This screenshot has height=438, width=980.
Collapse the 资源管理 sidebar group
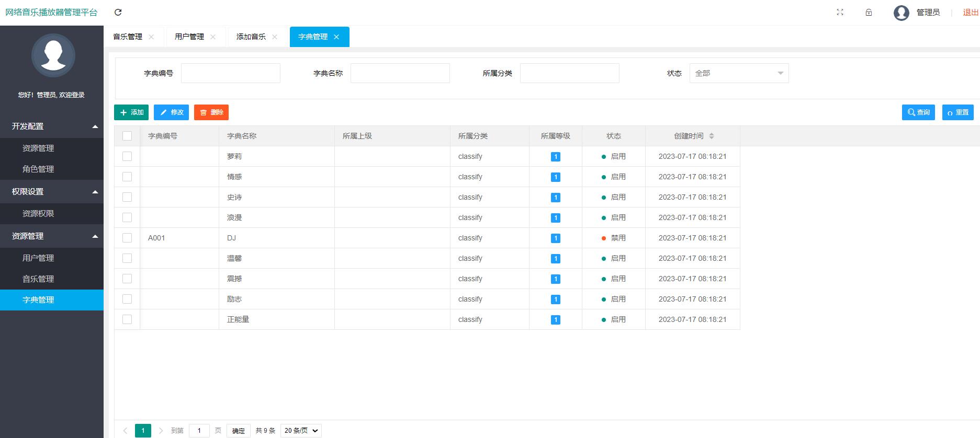pos(52,236)
